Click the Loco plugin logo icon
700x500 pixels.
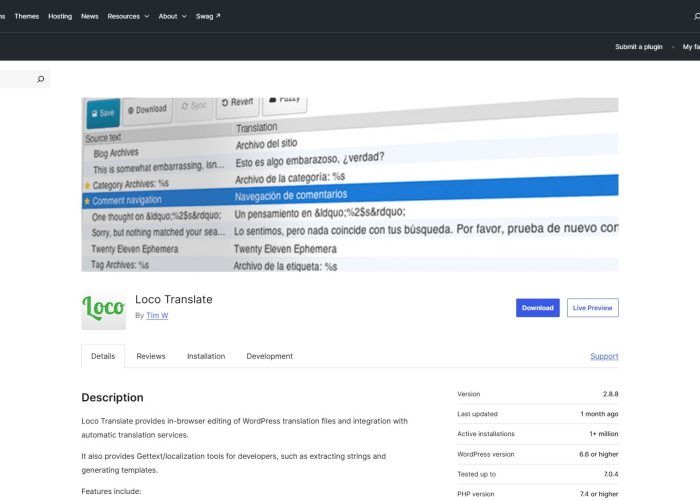point(104,308)
